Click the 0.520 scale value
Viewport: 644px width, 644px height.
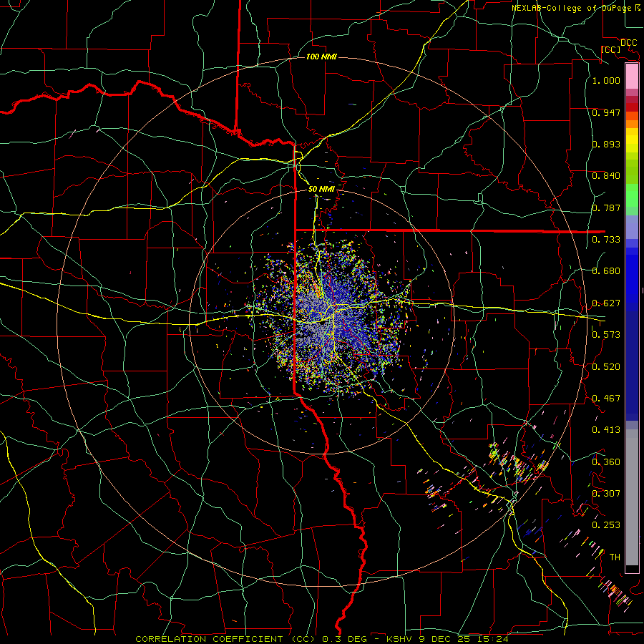click(606, 367)
